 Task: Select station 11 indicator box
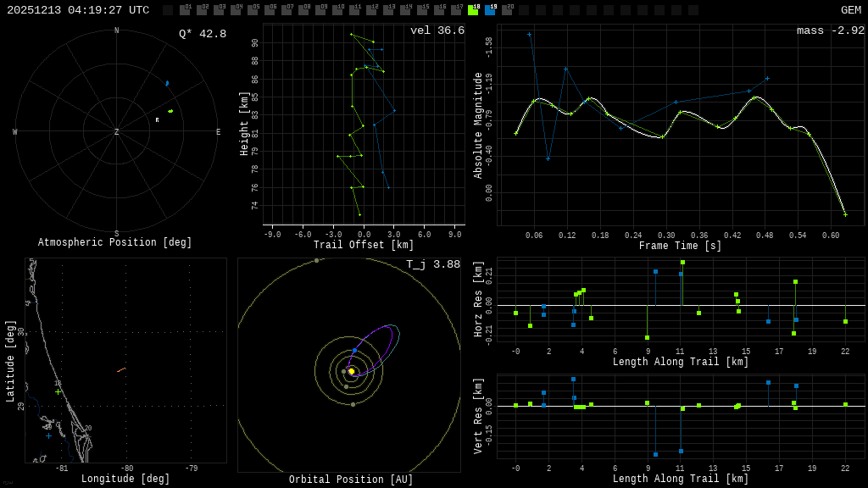[x=354, y=10]
